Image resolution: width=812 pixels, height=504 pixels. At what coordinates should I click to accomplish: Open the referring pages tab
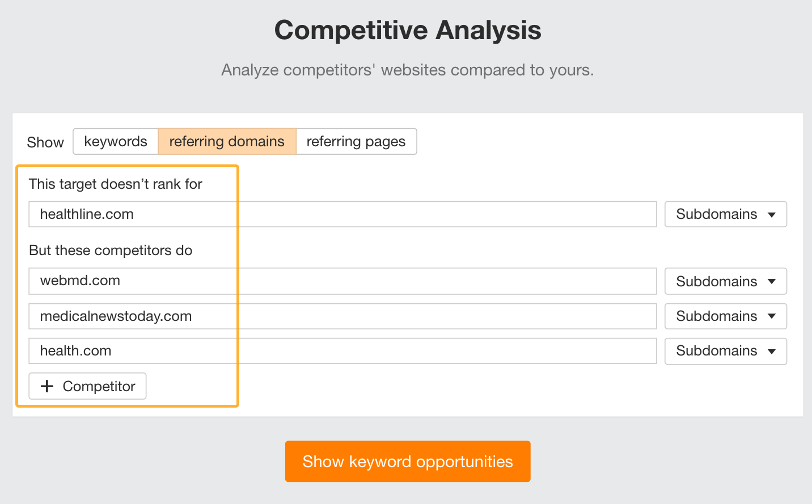point(356,141)
